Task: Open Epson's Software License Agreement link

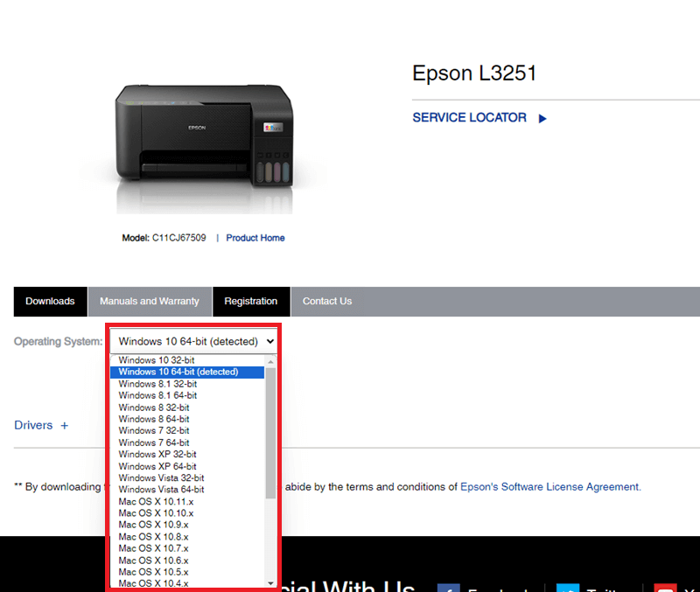Action: click(550, 487)
